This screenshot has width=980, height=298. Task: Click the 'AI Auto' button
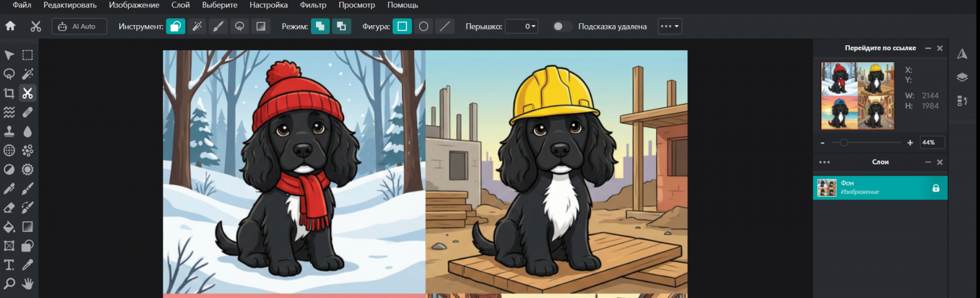tap(79, 26)
